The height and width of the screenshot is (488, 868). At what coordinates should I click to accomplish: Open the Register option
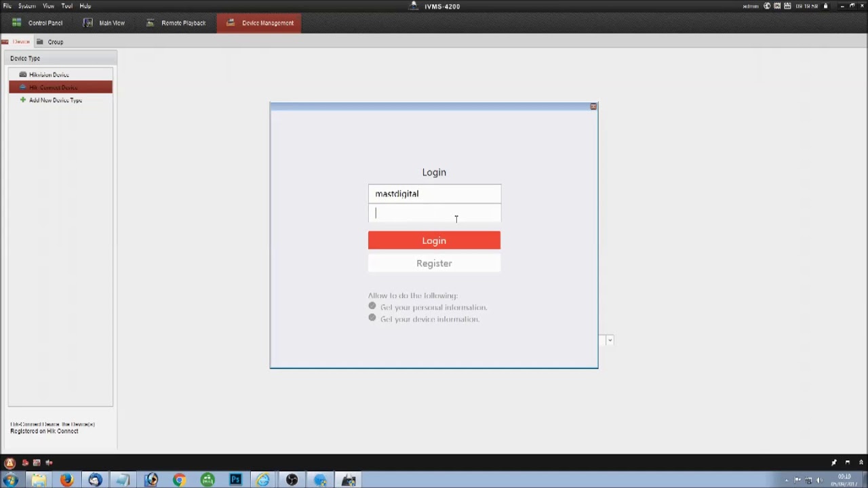pyautogui.click(x=434, y=263)
